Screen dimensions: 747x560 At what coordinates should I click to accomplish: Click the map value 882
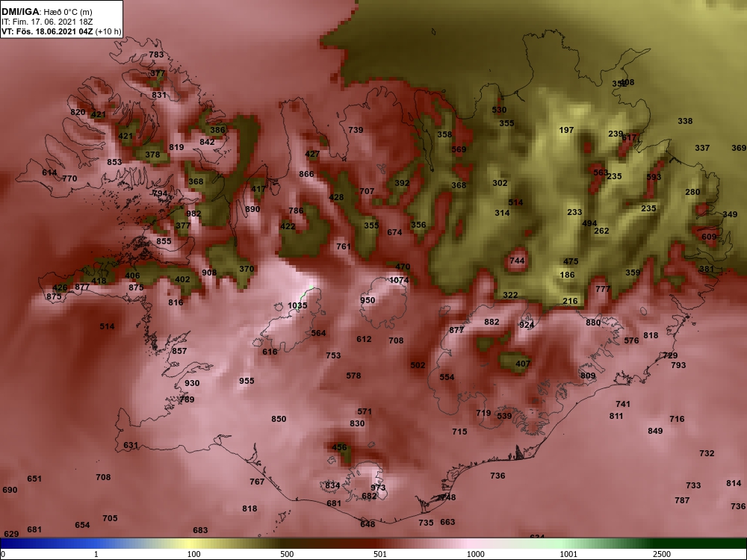(x=492, y=323)
